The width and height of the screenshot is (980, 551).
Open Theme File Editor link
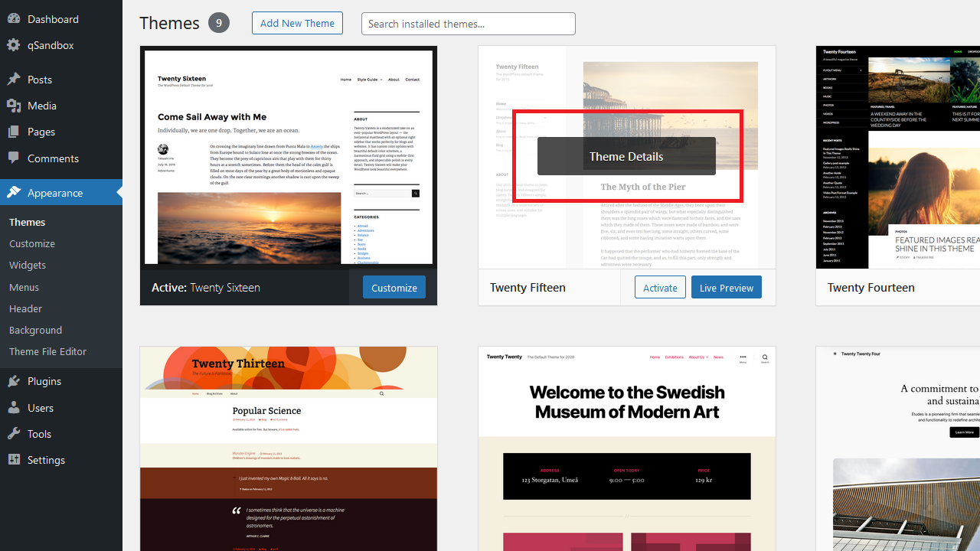click(x=48, y=351)
